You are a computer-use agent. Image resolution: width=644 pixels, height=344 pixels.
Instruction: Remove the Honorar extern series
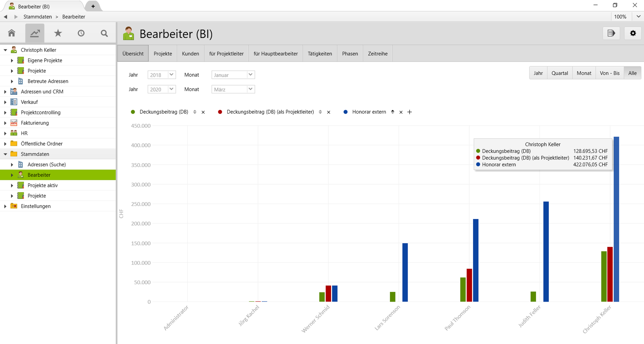click(x=401, y=112)
